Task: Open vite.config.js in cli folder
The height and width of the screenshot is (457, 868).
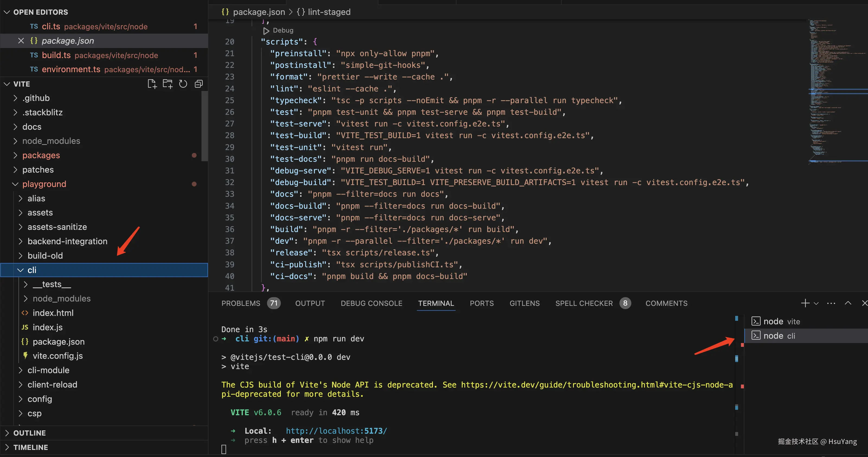Action: click(x=58, y=356)
